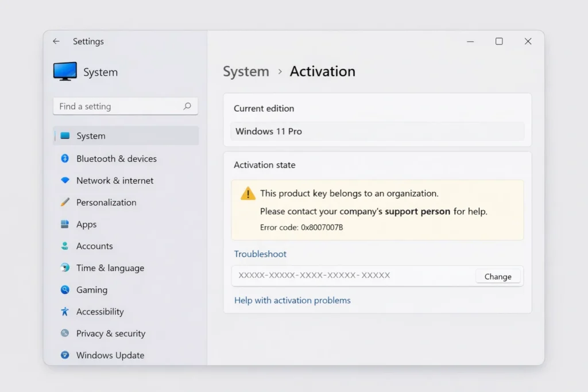Screen dimensions: 588x392
Task: Click the Network & internet wifi icon
Action: point(65,180)
